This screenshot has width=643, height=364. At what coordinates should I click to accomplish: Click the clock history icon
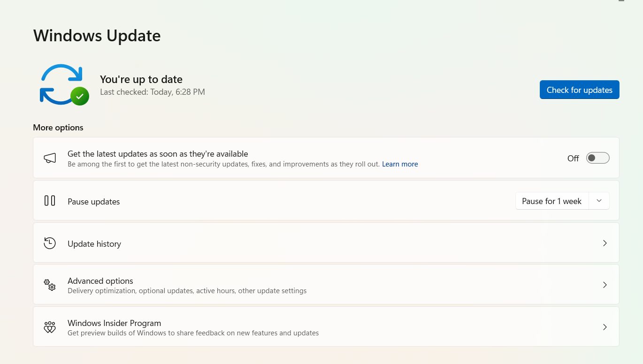(50, 243)
